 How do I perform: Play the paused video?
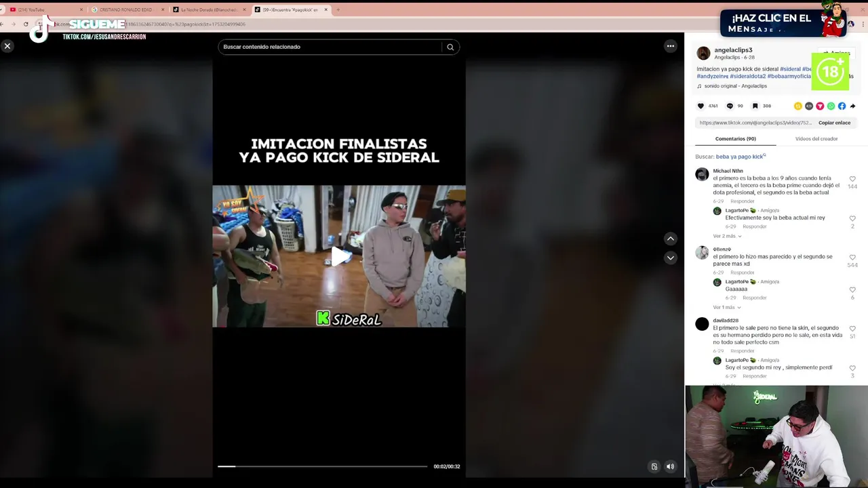coord(339,256)
